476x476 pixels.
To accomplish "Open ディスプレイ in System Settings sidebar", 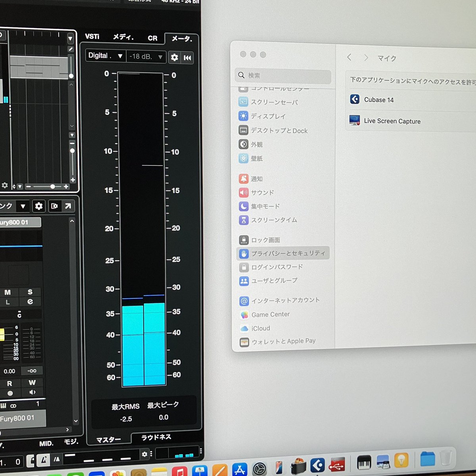I will point(268,116).
